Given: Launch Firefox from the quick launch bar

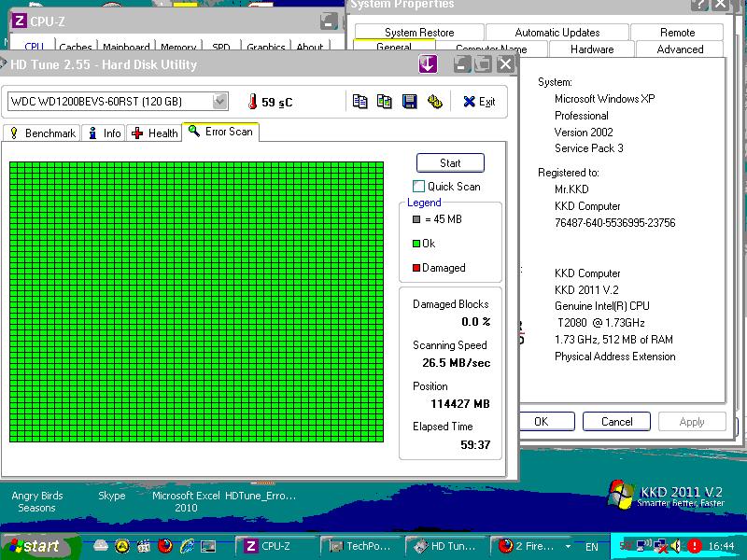Looking at the screenshot, I should click(165, 546).
